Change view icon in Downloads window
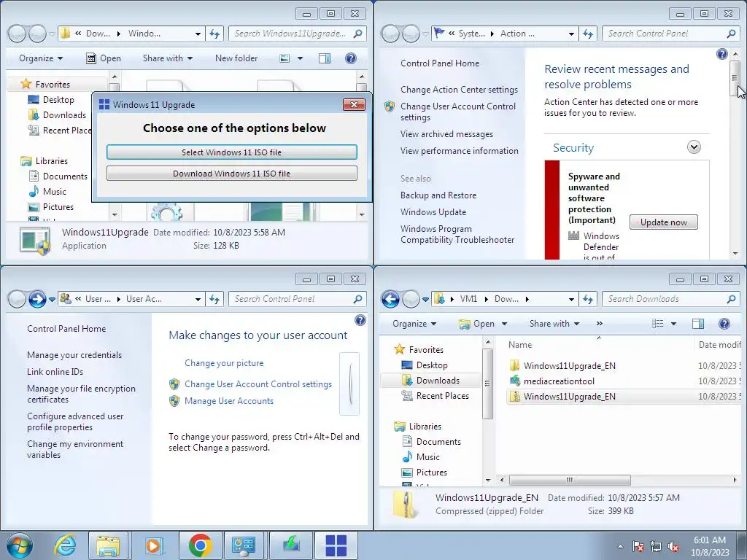This screenshot has width=747, height=560. click(x=658, y=324)
